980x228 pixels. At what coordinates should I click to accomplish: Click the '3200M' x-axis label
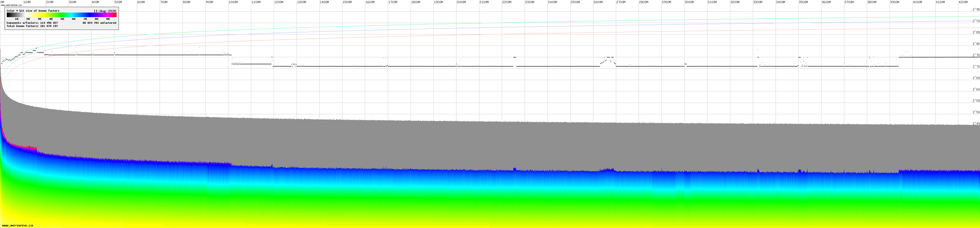[735, 2]
